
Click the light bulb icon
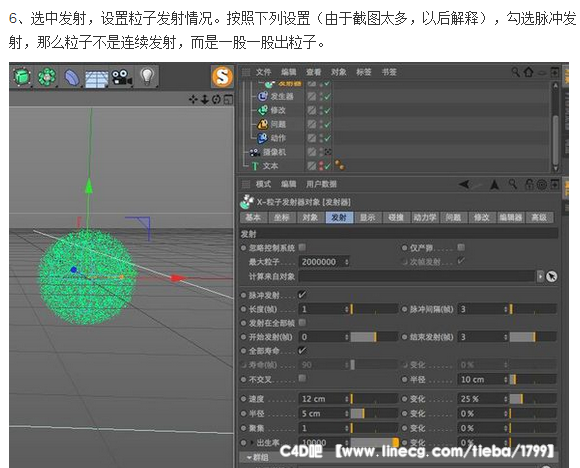147,76
